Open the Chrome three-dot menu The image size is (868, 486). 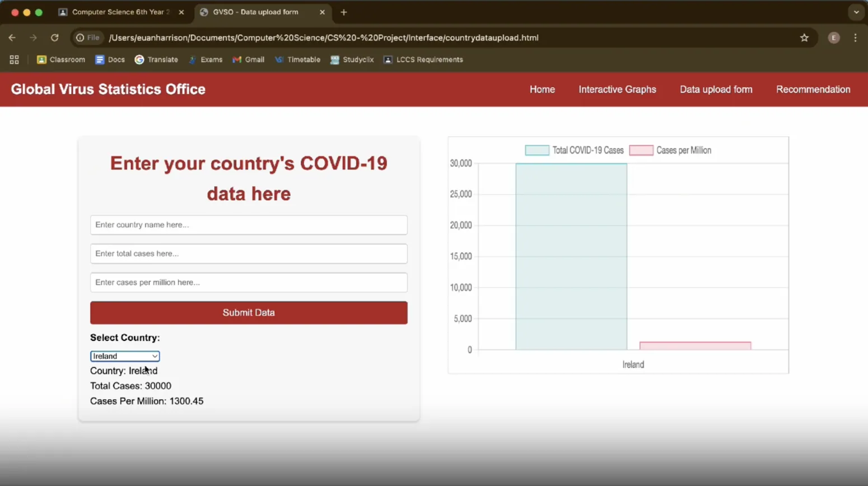pyautogui.click(x=855, y=38)
